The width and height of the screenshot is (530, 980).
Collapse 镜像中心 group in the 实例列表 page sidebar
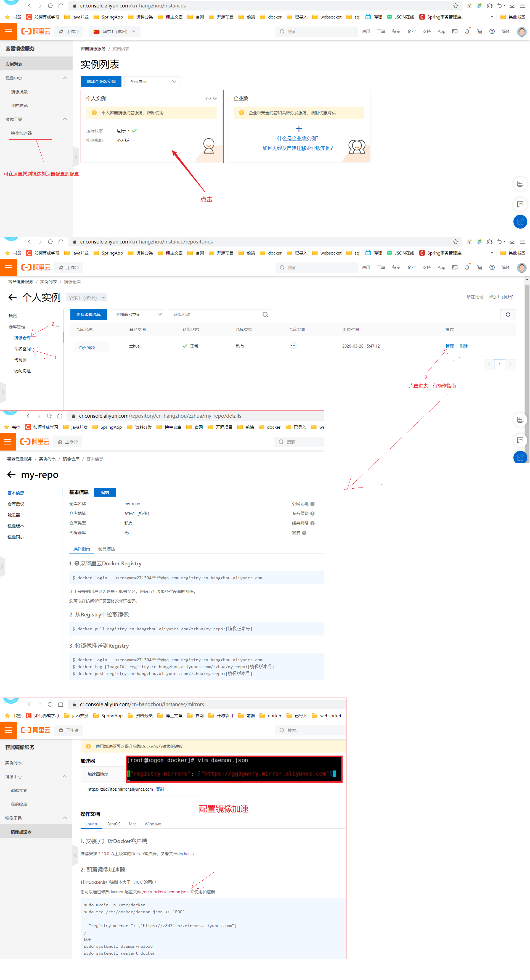[x=65, y=78]
